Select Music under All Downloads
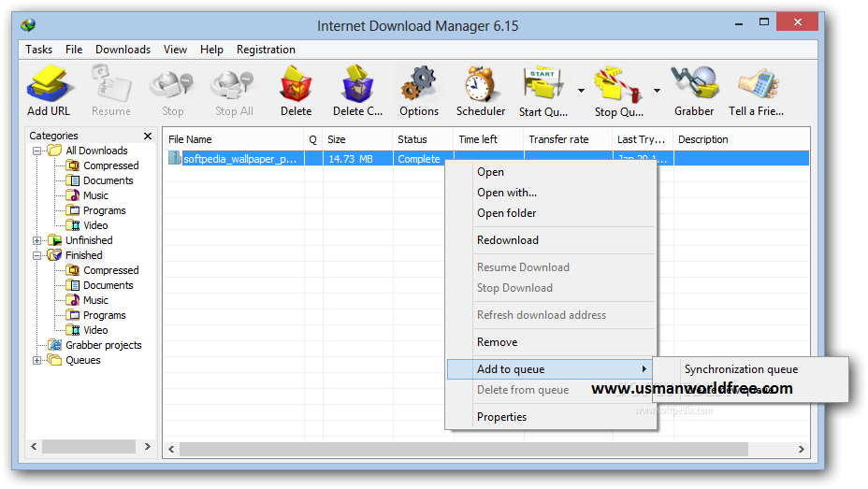The height and width of the screenshot is (489, 868). coord(95,195)
